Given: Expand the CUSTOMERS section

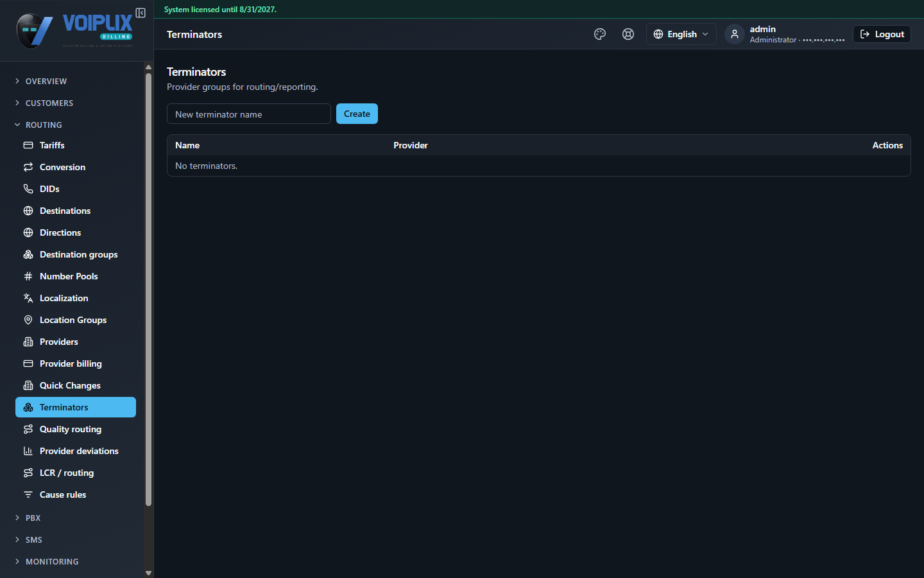Looking at the screenshot, I should [49, 103].
